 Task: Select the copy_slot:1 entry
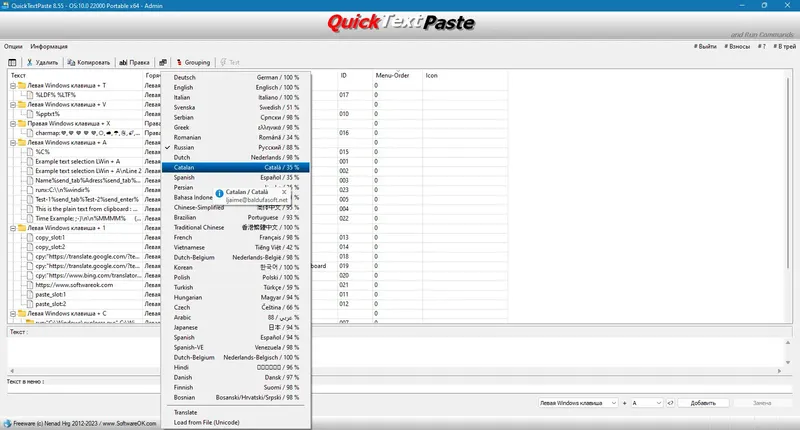tap(50, 238)
